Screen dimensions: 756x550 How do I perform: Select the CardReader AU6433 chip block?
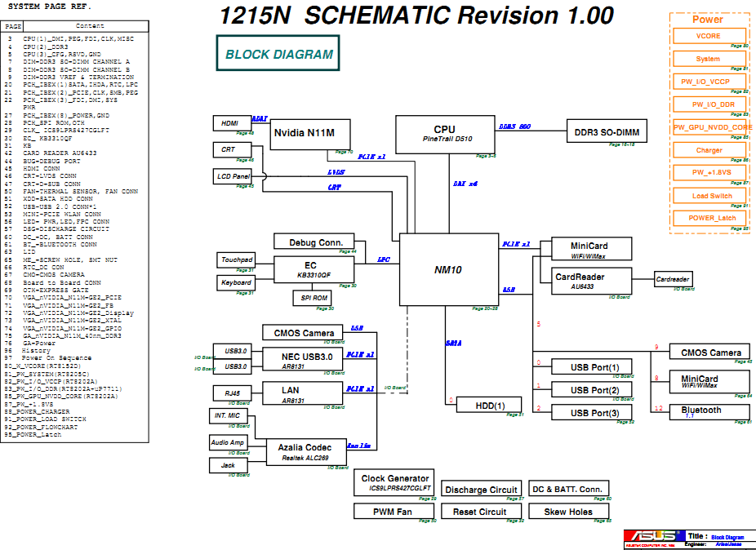592,281
